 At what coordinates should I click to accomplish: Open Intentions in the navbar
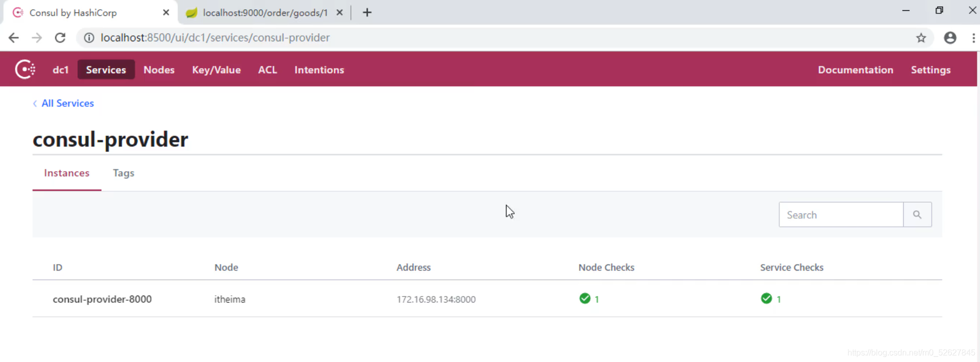coord(319,70)
